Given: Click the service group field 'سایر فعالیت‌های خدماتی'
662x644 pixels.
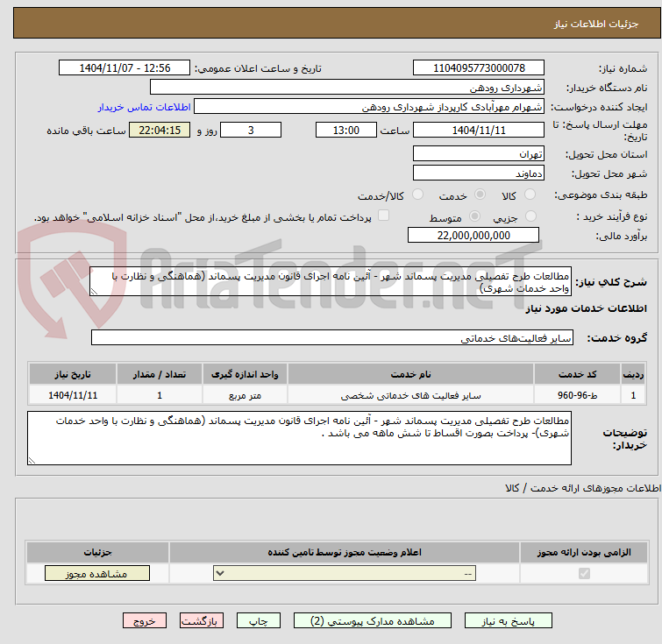Looking at the screenshot, I should tap(332, 337).
